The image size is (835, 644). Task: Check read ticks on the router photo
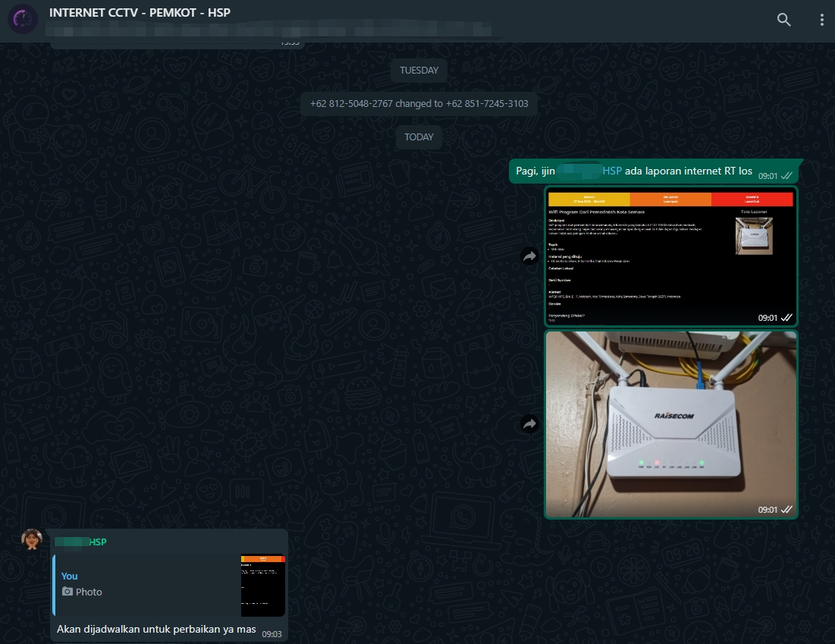coord(786,510)
